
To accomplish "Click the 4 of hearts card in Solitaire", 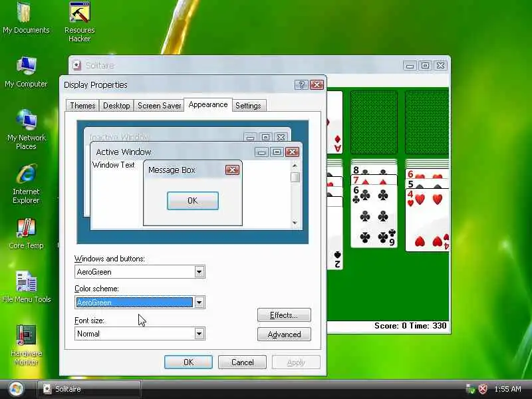I will (428, 220).
